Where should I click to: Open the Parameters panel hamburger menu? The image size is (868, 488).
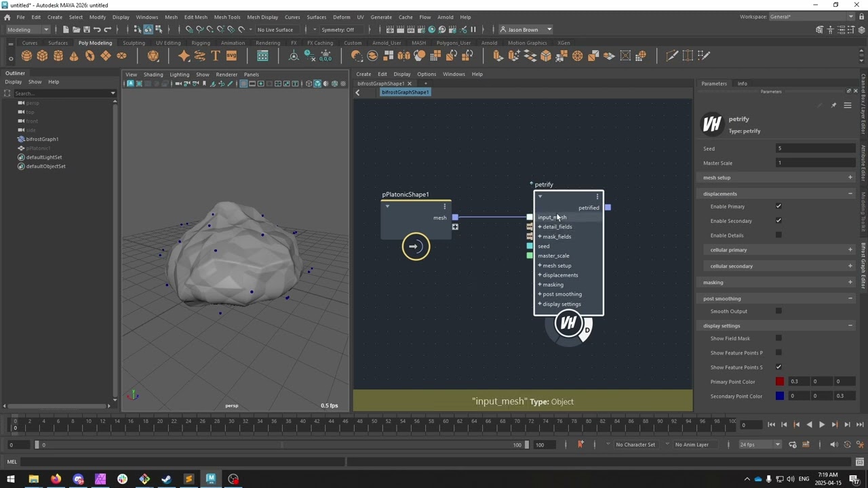[848, 106]
